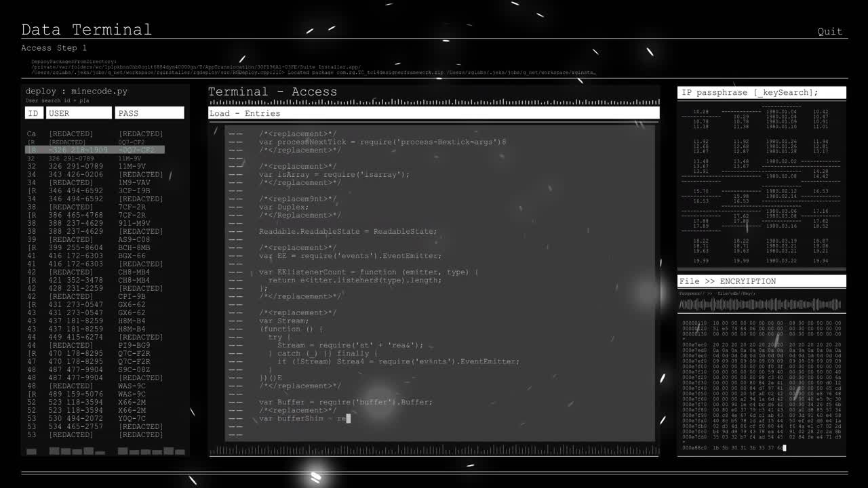The width and height of the screenshot is (868, 488).
Task: Select user entry 386 465-4768
Action: coord(76,215)
